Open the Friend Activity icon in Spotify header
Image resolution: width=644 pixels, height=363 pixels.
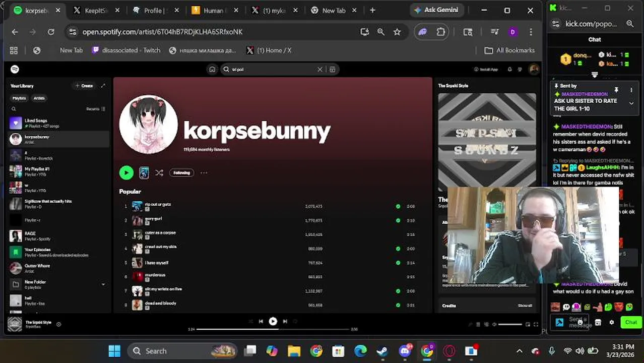(x=520, y=70)
